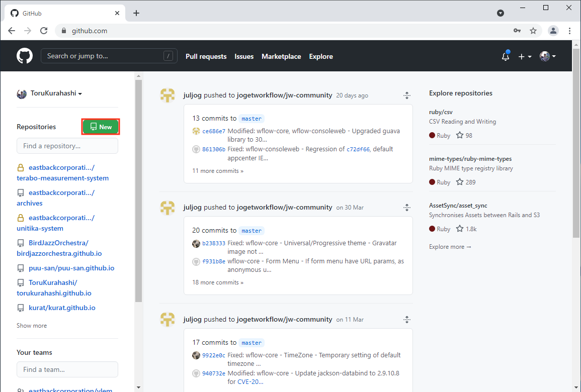Click juljog avatar on 20 days ago post
This screenshot has width=581, height=392.
click(x=168, y=95)
